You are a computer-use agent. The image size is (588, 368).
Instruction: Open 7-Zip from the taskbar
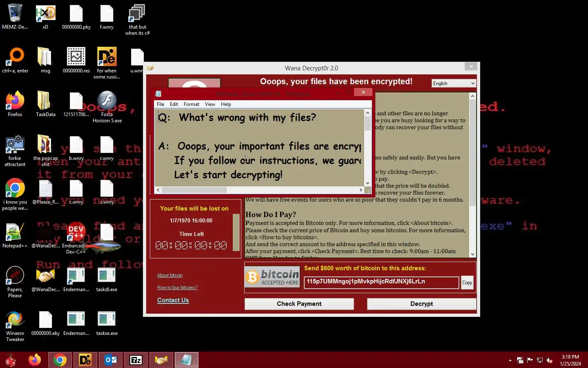point(136,360)
